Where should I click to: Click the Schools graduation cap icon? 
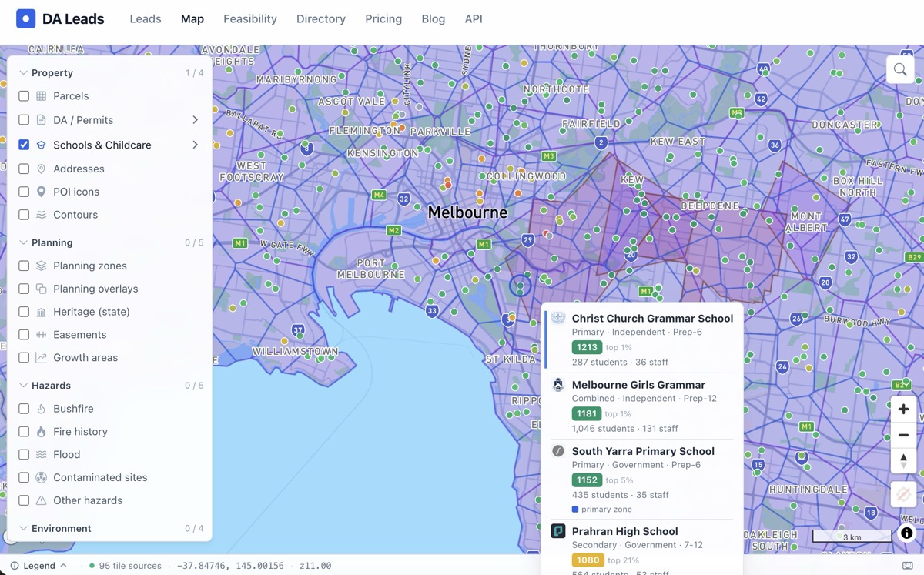[42, 145]
